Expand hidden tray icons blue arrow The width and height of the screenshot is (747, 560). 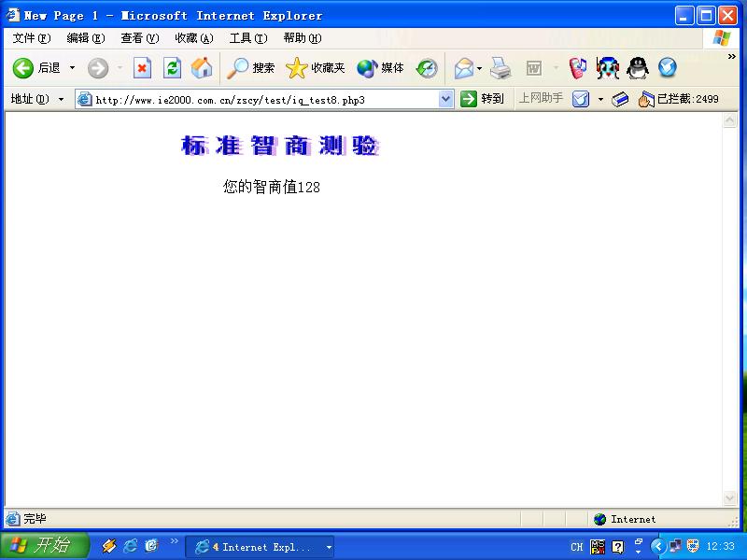(x=657, y=546)
